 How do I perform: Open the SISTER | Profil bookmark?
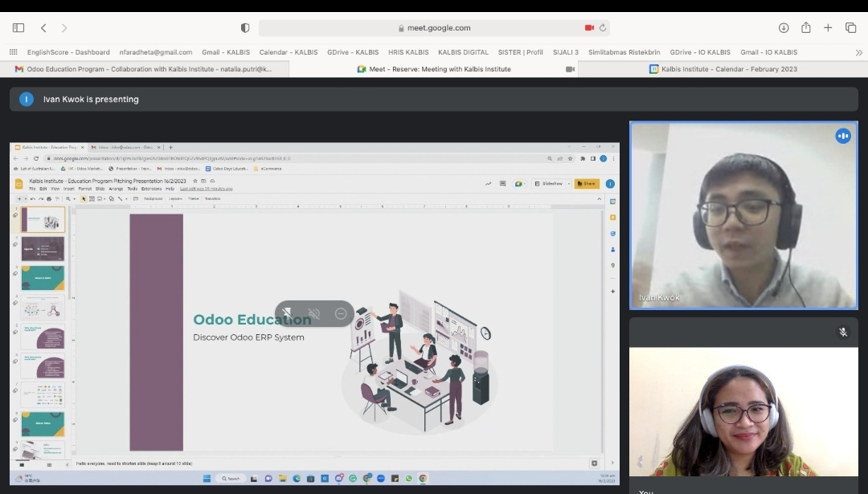tap(520, 52)
